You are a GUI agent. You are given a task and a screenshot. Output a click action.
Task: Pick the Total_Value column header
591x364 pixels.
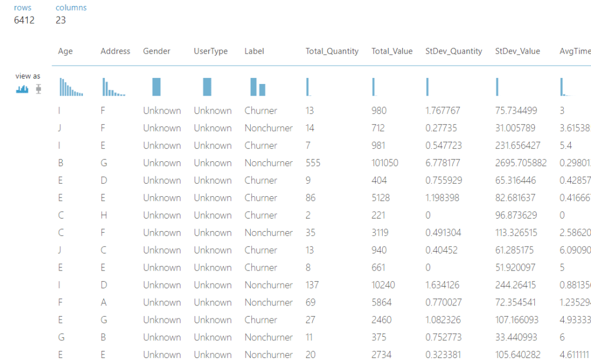coord(392,51)
